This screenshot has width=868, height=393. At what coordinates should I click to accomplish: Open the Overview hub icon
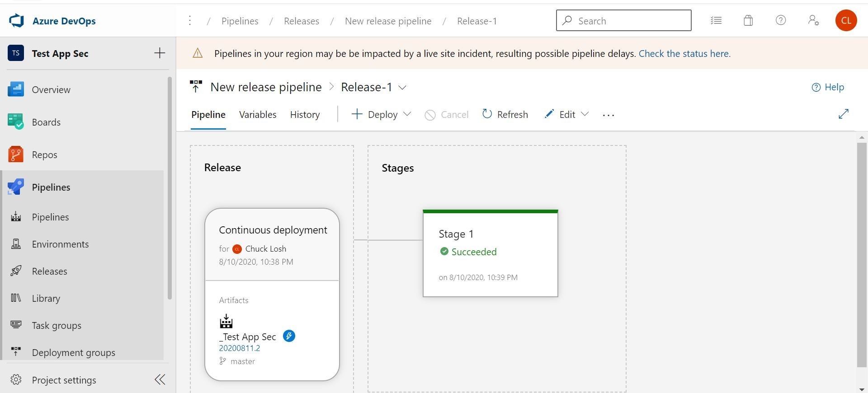tap(16, 89)
